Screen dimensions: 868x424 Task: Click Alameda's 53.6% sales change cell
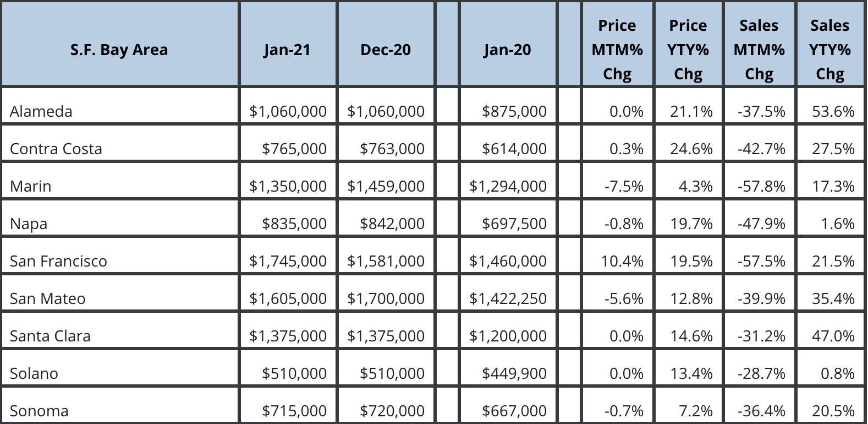point(833,111)
